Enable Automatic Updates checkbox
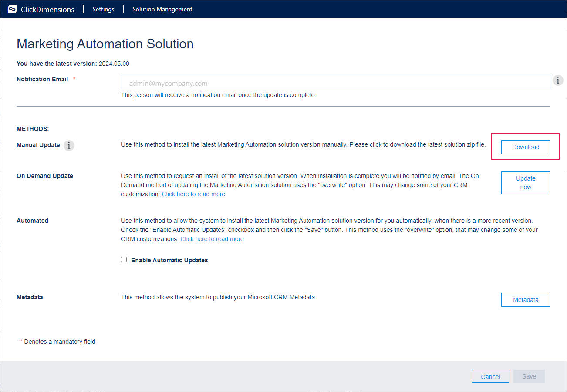Image resolution: width=567 pixels, height=392 pixels. click(124, 259)
